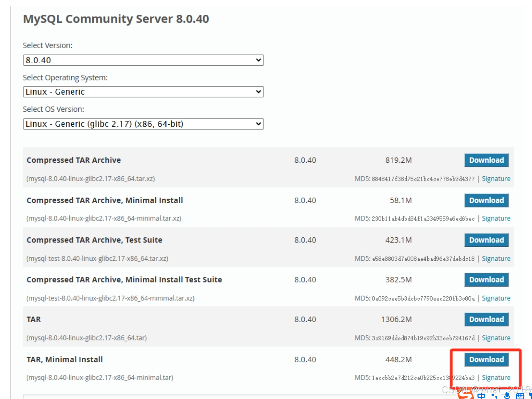Click the Compressed TAR Archive title
The height and width of the screenshot is (399, 532).
tap(74, 160)
